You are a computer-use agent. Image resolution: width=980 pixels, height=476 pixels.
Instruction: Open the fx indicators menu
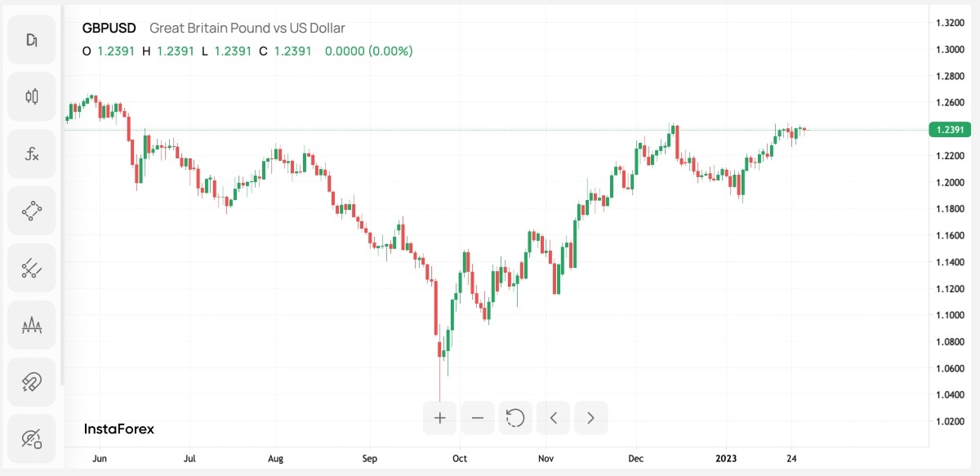click(32, 153)
